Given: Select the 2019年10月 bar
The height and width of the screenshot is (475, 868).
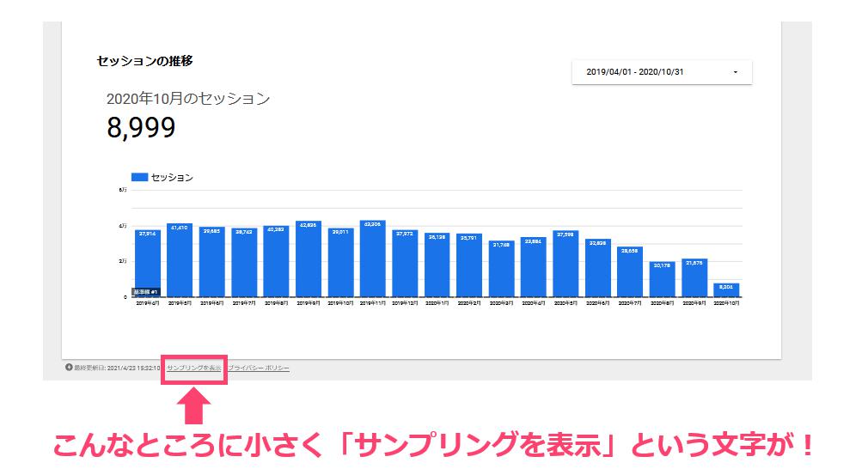Looking at the screenshot, I should [x=340, y=262].
